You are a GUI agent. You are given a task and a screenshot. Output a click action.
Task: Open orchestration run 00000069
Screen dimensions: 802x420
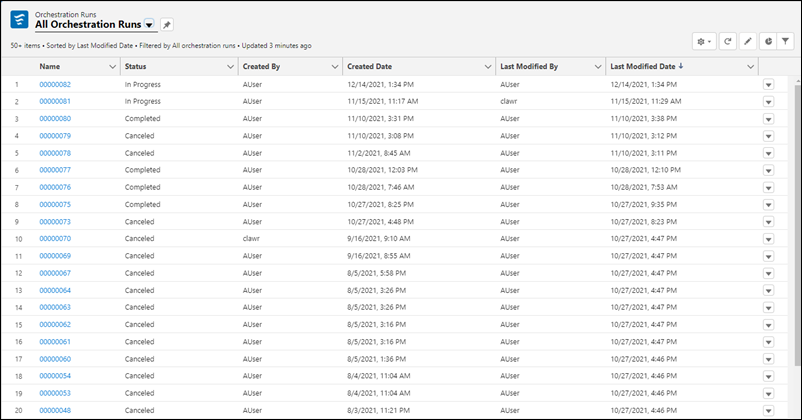[55, 256]
